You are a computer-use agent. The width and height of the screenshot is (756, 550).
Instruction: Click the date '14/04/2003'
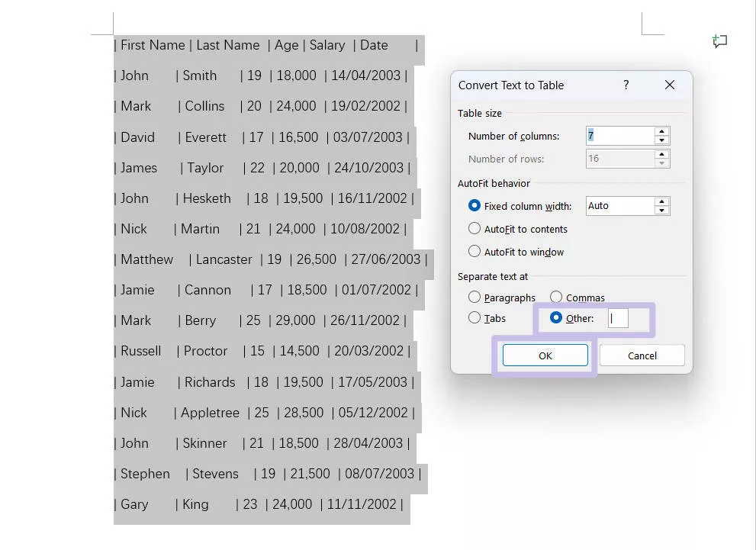(x=366, y=76)
